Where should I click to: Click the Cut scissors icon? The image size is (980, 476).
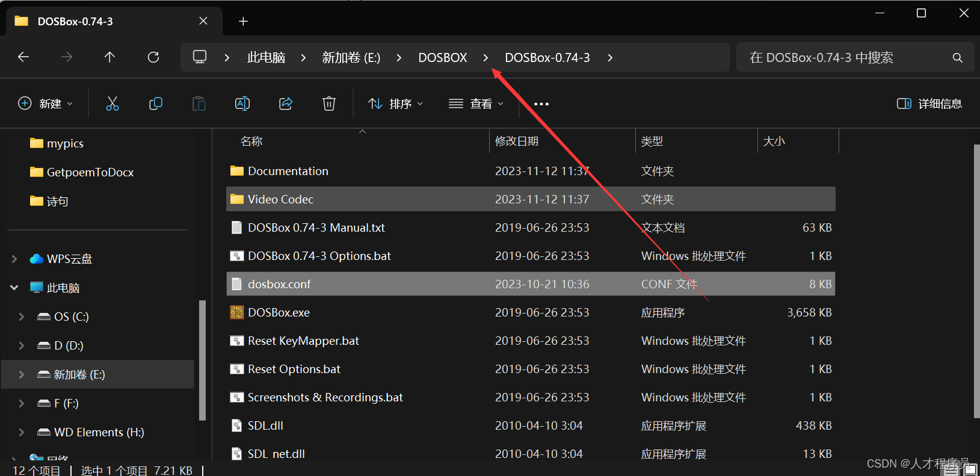(112, 104)
